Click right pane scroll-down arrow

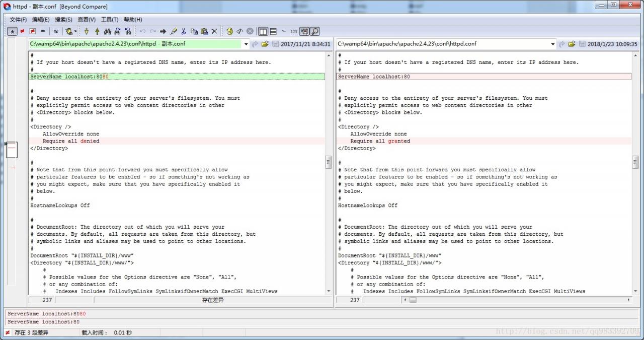(x=635, y=292)
